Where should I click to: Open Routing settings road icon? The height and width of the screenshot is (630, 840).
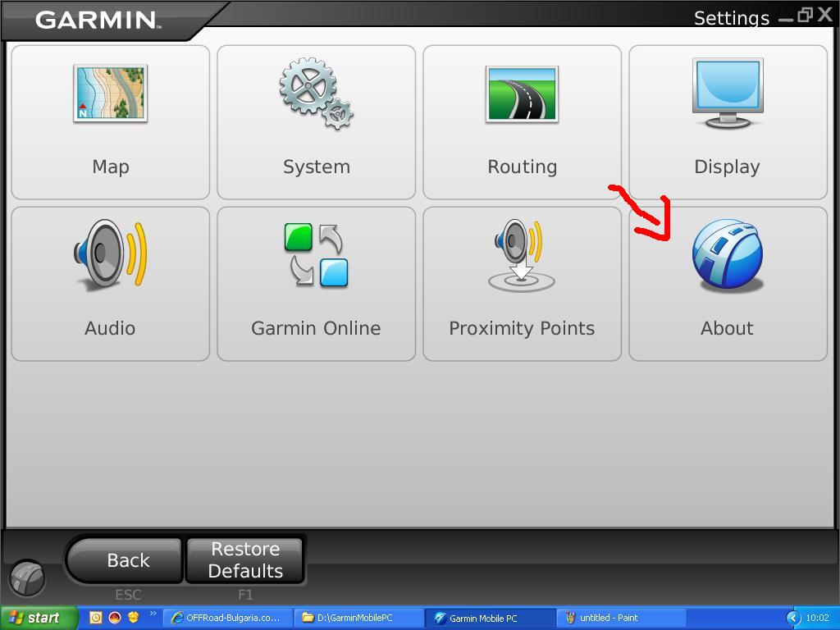point(522,95)
